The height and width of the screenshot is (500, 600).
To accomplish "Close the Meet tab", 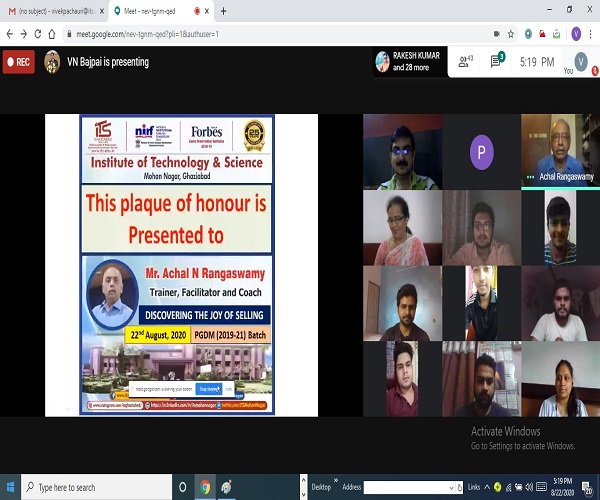I will point(207,11).
